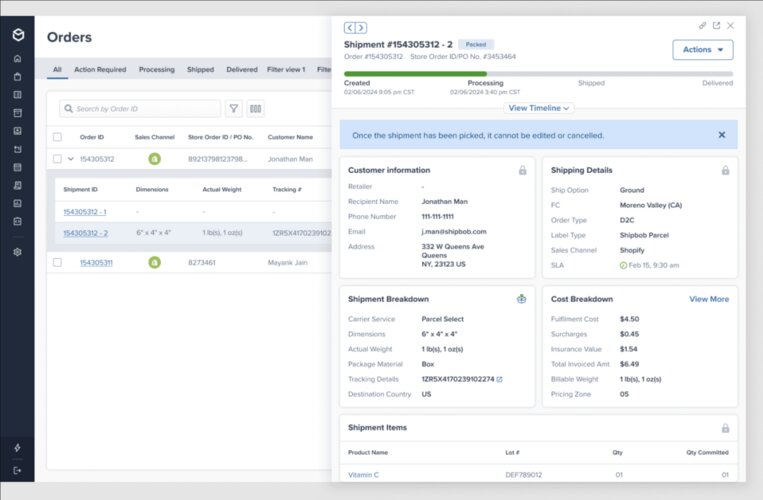
Task: Click the Shipment Breakdown package icon
Action: click(521, 298)
